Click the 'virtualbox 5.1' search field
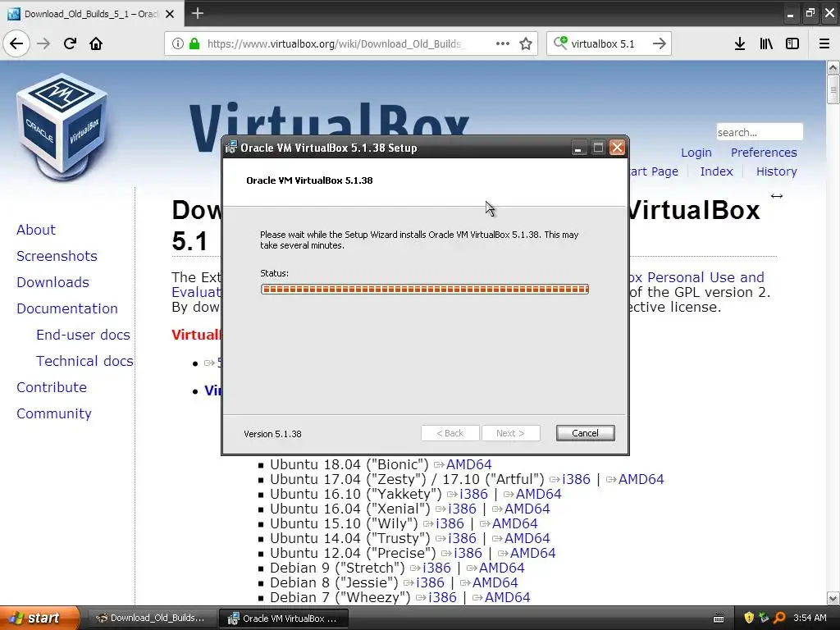 pyautogui.click(x=602, y=43)
